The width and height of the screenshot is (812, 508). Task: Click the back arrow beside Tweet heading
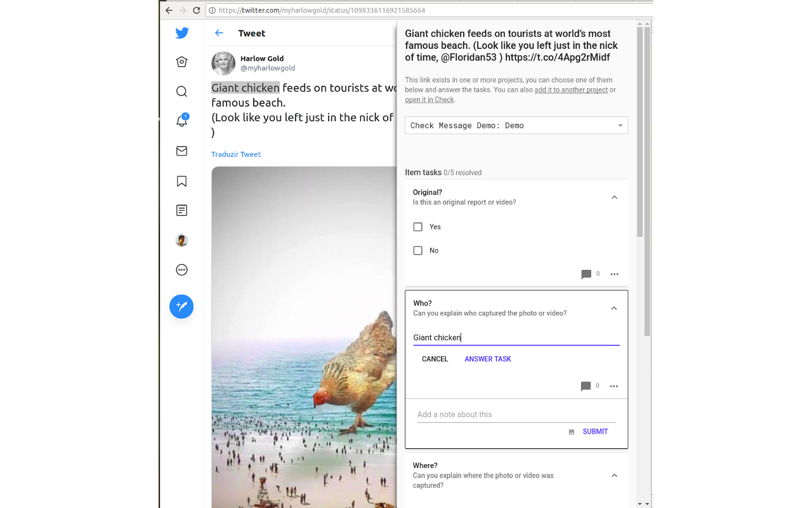219,33
